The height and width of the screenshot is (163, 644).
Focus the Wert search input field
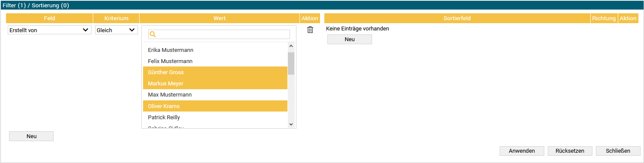(219, 34)
